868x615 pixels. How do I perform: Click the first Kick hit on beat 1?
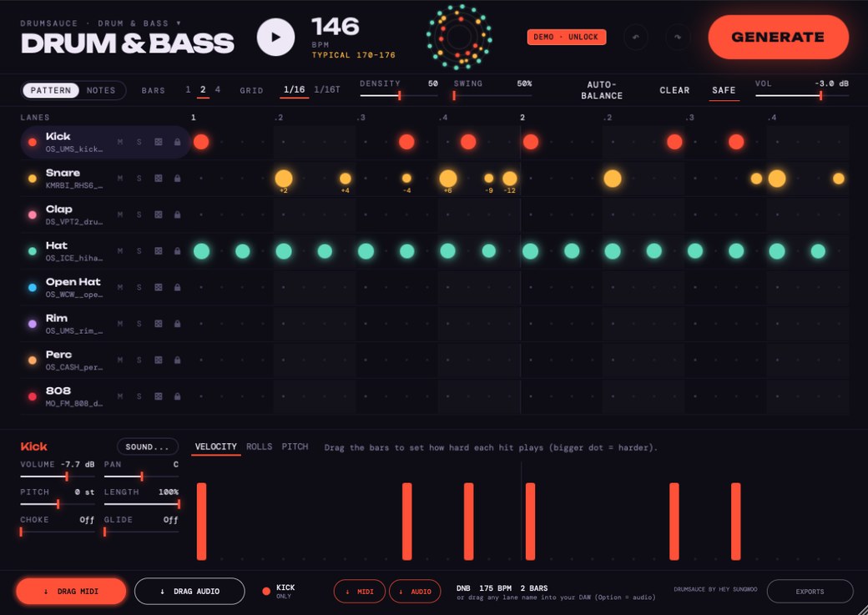coord(201,142)
